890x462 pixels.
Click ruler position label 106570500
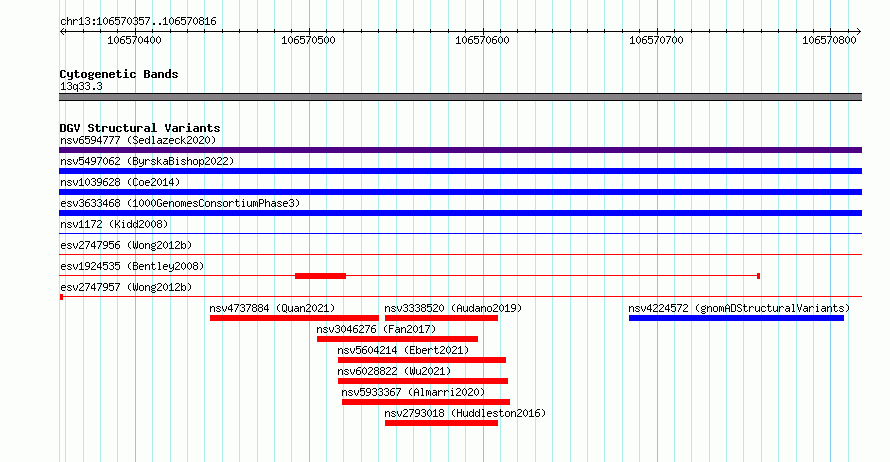pyautogui.click(x=308, y=40)
